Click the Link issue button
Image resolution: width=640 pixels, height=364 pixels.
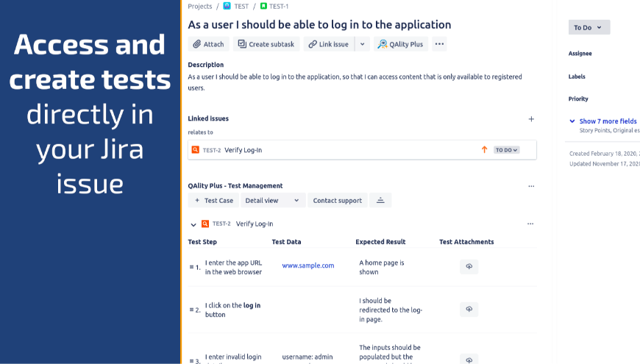329,44
